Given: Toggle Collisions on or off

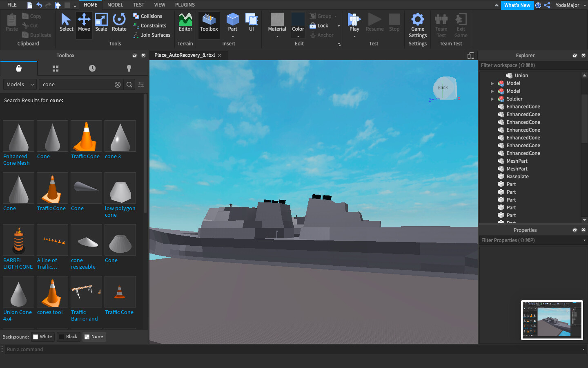Looking at the screenshot, I should [x=147, y=16].
